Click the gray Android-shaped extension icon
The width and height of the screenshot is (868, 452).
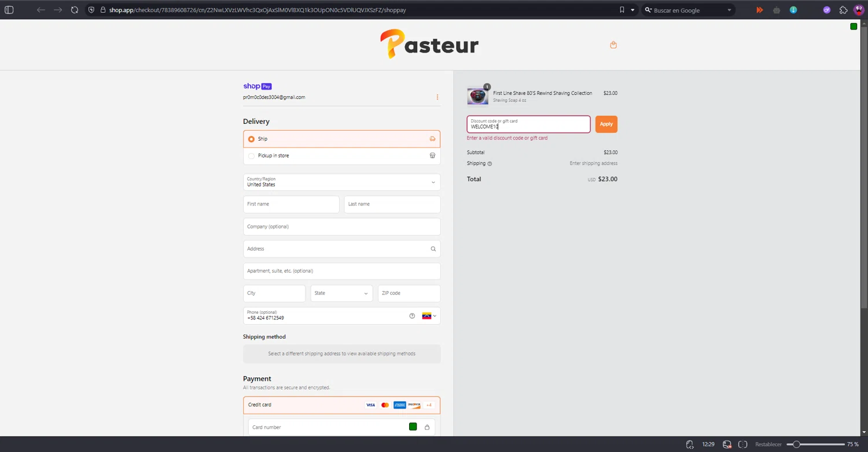coord(777,10)
